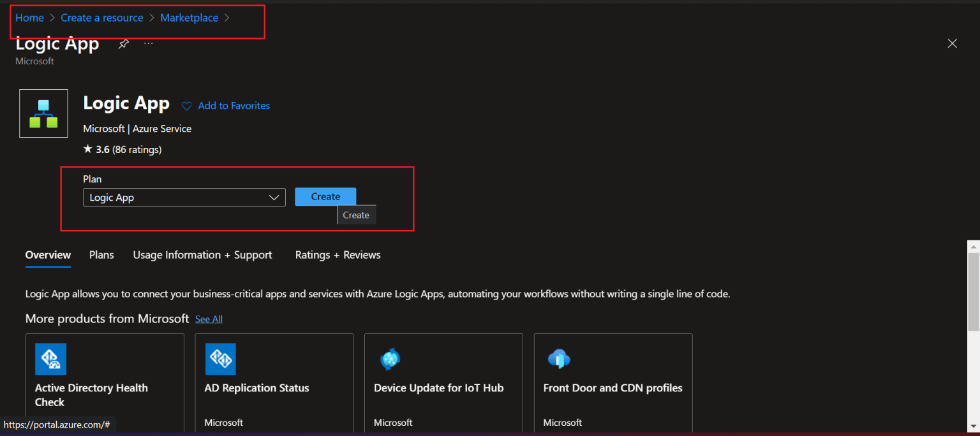Screen dimensions: 980x436
Task: Switch to the Plans tab
Action: coord(101,255)
